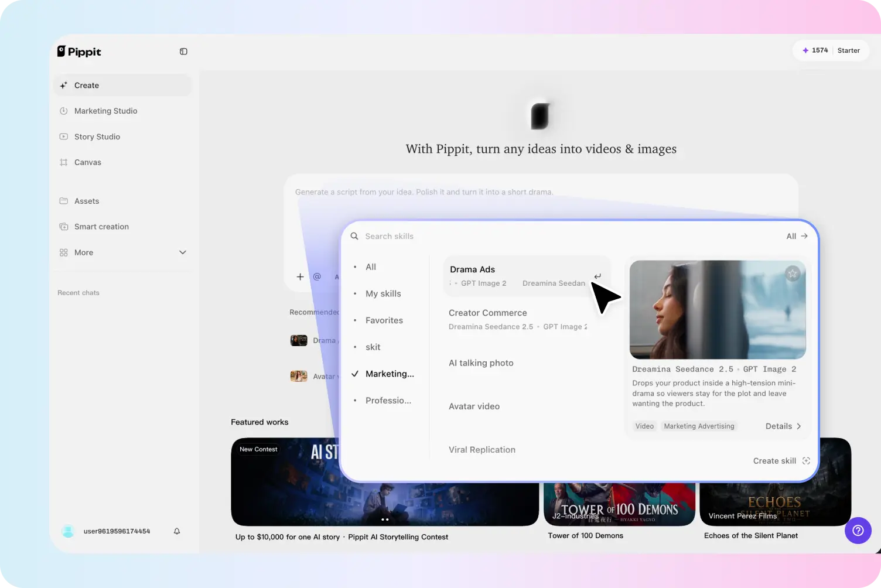This screenshot has width=881, height=588.
Task: Open the Tower of 100 Demons title
Action: 586,536
